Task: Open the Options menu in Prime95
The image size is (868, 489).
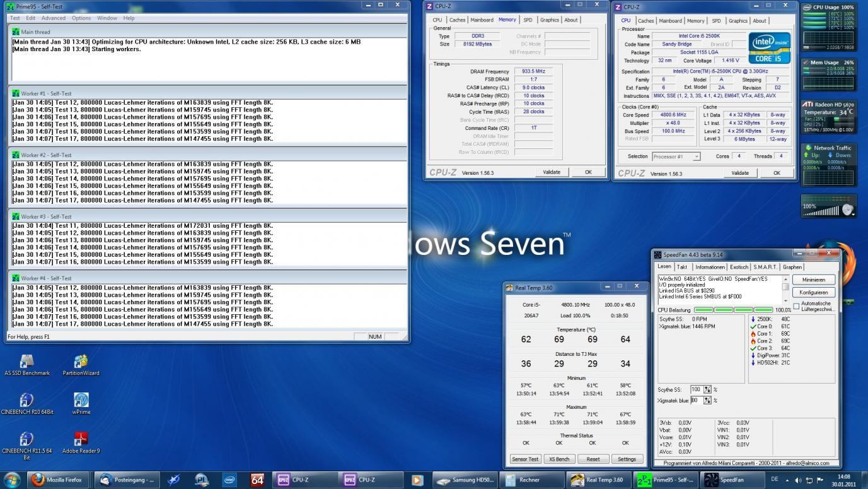Action: [81, 18]
